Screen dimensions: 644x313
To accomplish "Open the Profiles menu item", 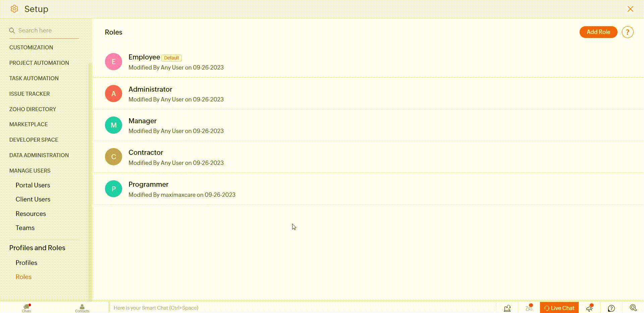I will pyautogui.click(x=26, y=263).
